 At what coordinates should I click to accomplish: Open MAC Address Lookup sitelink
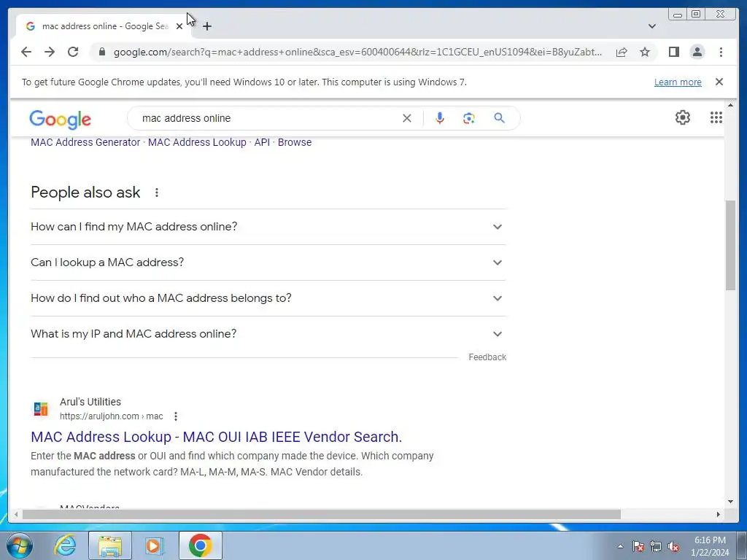tap(197, 142)
